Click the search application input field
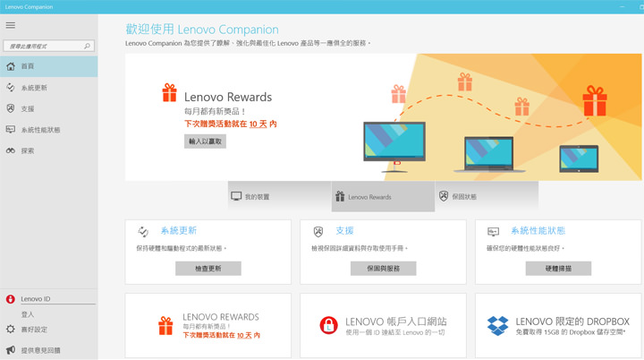Image resolution: width=644 pixels, height=360 pixels. click(x=48, y=46)
